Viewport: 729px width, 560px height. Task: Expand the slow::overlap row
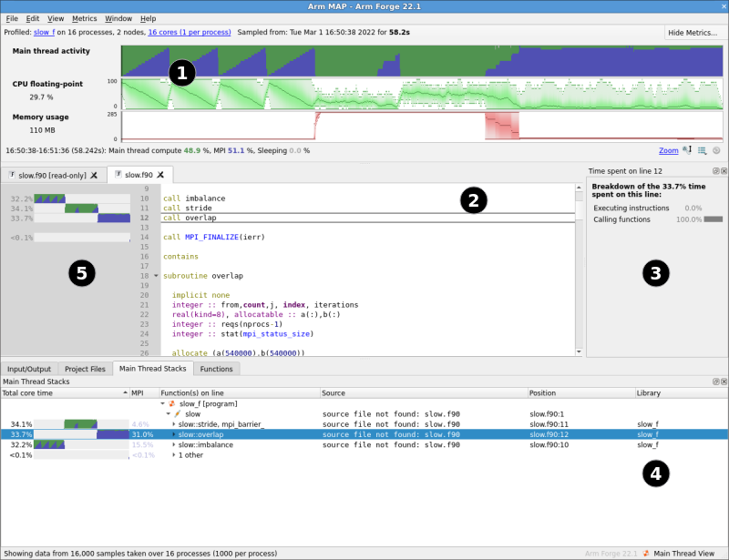pyautogui.click(x=174, y=434)
